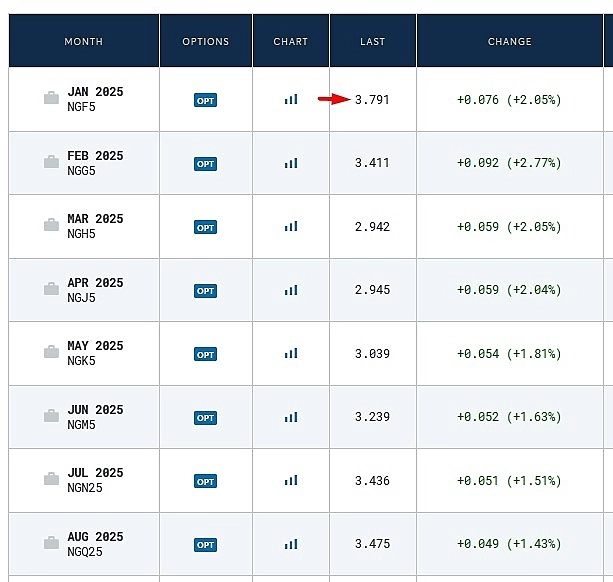This screenshot has height=582, width=613.
Task: Click OPT button in MAR 2025 row
Action: coord(205,227)
